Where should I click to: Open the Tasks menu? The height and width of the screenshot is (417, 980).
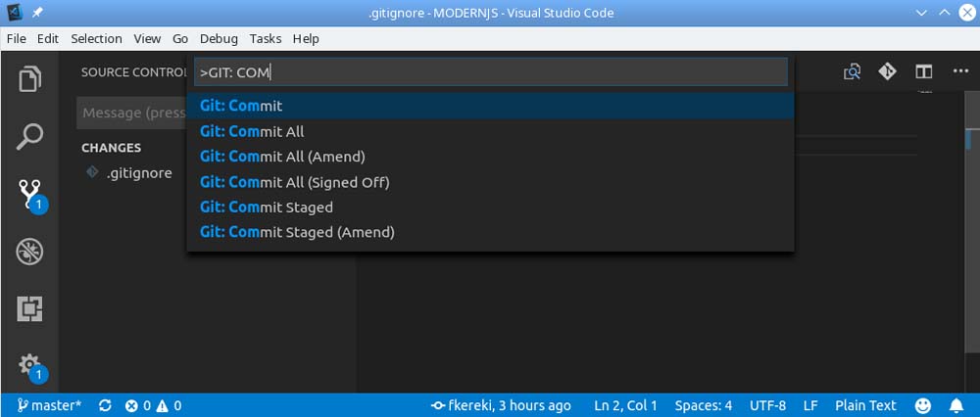pos(265,38)
